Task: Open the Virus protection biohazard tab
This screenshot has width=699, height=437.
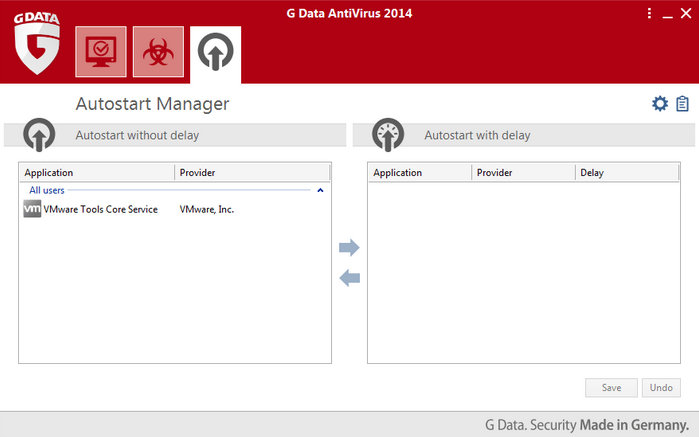Action: pyautogui.click(x=158, y=52)
